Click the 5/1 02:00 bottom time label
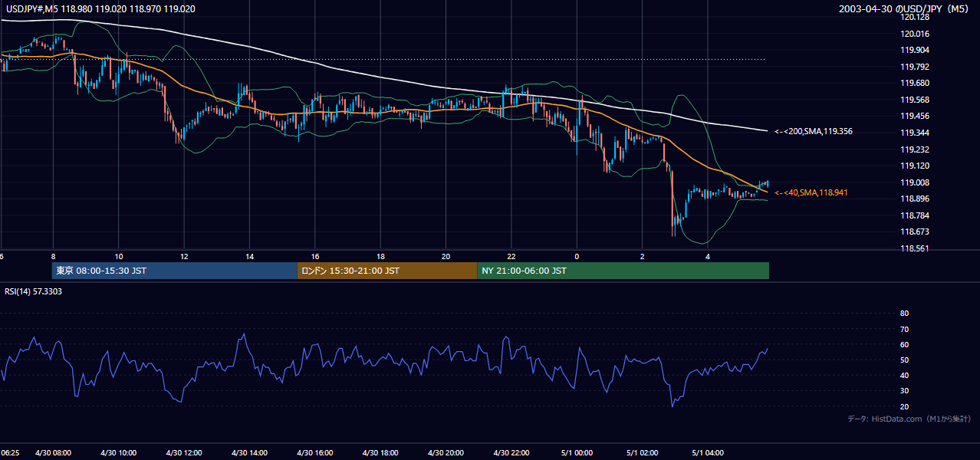Viewport: 980px width, 460px height. point(642,453)
